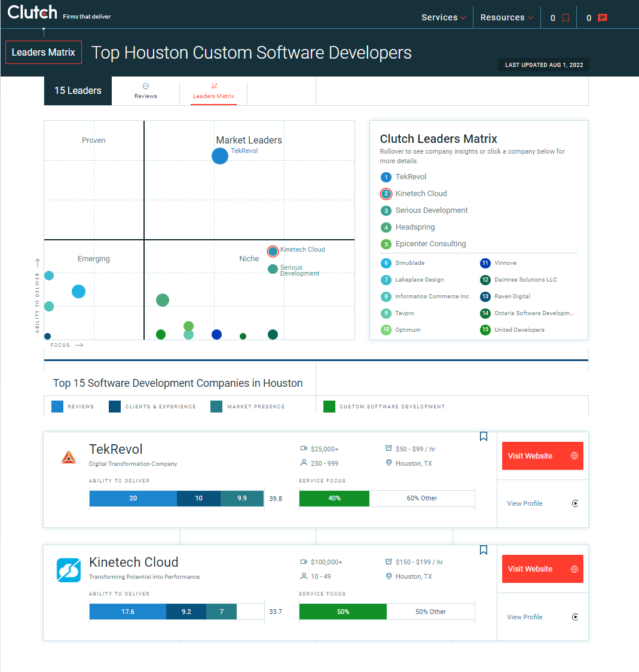Image resolution: width=639 pixels, height=672 pixels.
Task: Click the large Emerging quadrant blue bubble
Action: pyautogui.click(x=78, y=291)
